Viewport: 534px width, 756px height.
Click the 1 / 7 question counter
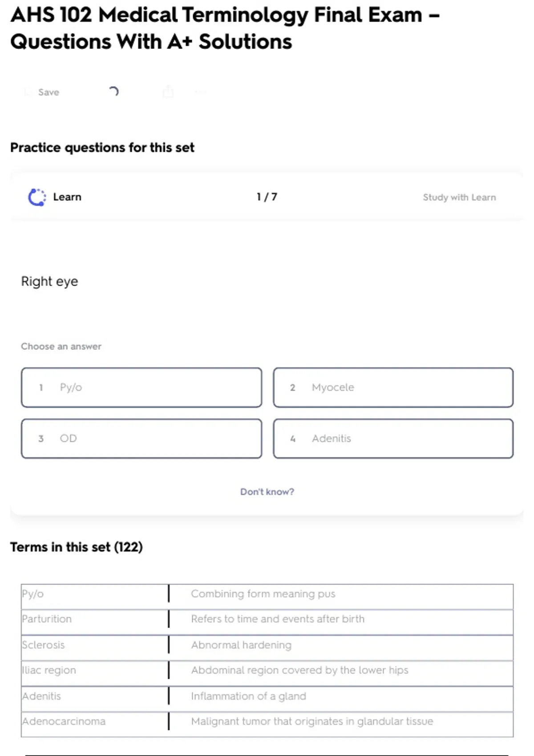pos(267,197)
